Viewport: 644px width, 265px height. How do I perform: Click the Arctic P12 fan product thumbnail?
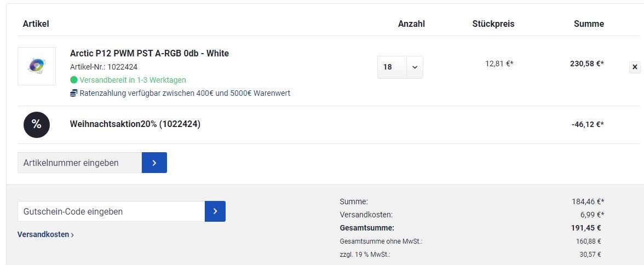point(37,66)
